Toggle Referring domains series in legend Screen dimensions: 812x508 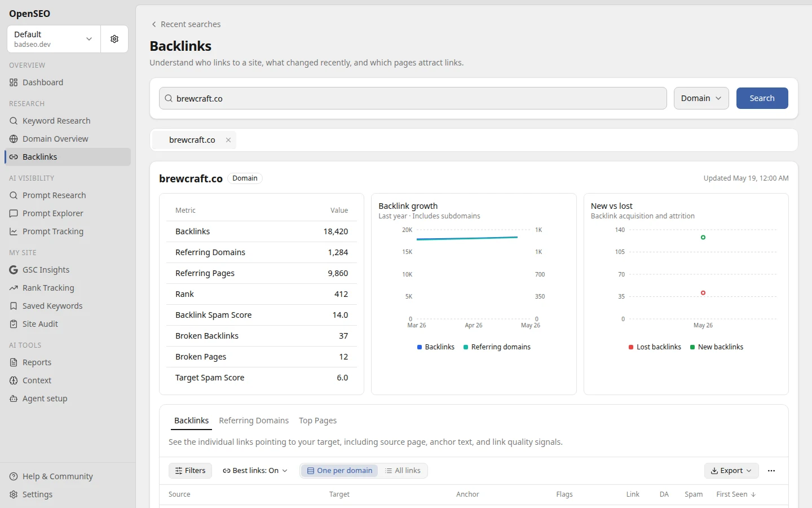pos(497,347)
